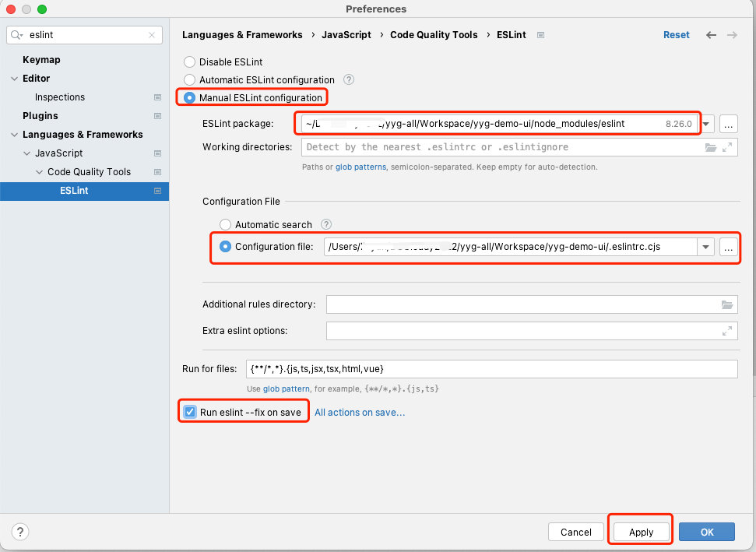Click the project-level icon in the ESLint row

(x=157, y=191)
